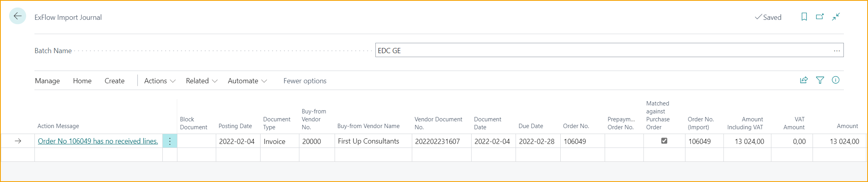Screen dimensions: 868x182
Task: Click Due Date cell 2022-02-28
Action: tap(538, 141)
